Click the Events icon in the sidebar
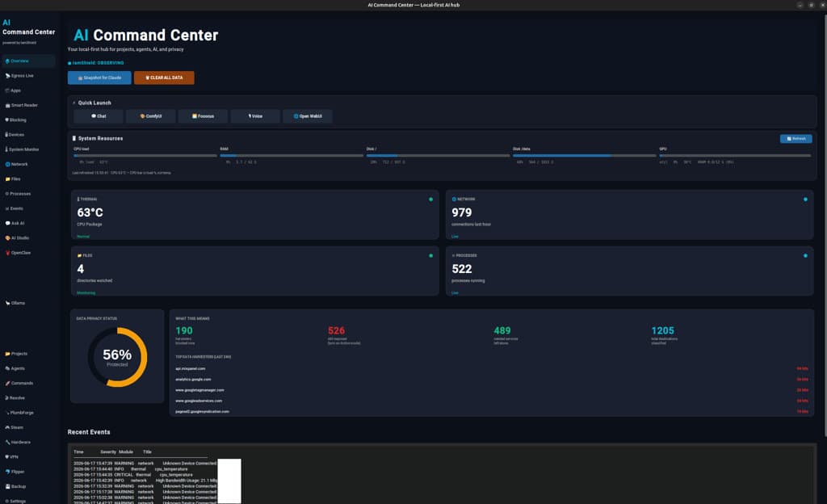This screenshot has width=827, height=504. tap(6, 208)
